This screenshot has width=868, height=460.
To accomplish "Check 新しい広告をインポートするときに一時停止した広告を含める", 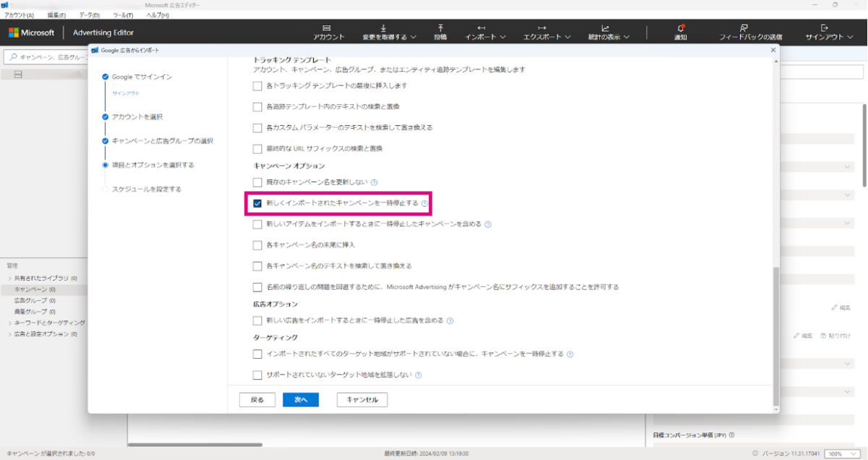I will (x=258, y=320).
